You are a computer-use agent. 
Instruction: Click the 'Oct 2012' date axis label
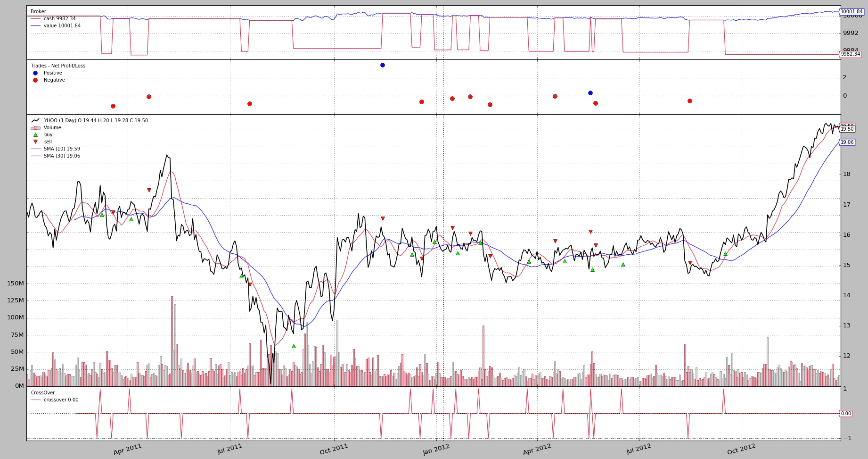tap(741, 449)
